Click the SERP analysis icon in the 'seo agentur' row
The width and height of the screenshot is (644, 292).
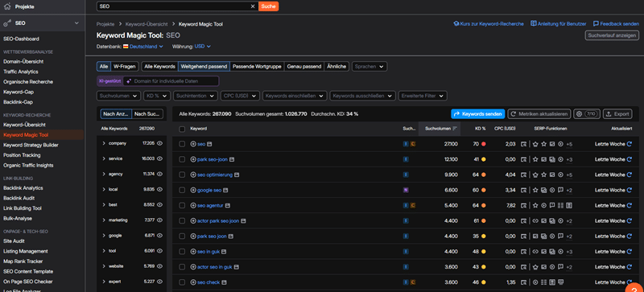523,205
